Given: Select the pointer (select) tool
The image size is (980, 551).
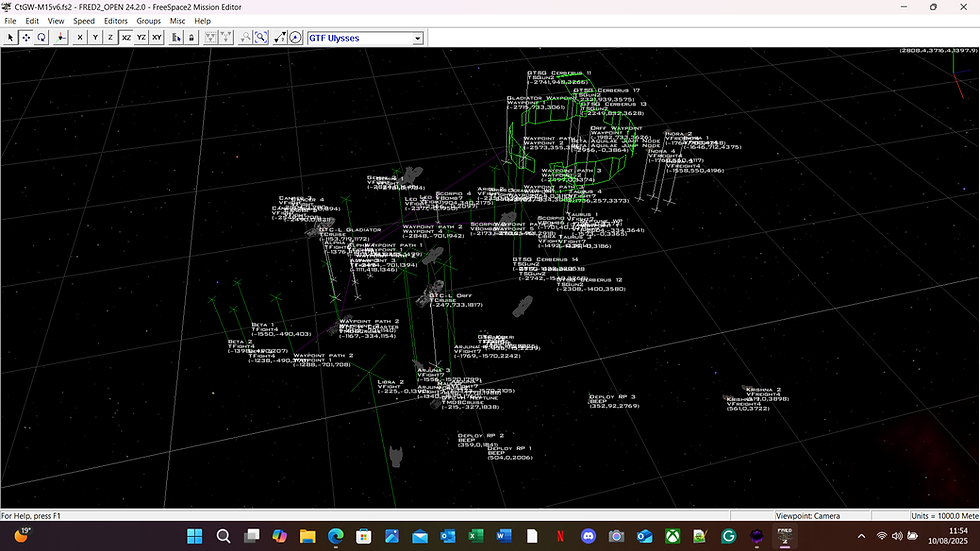Looking at the screenshot, I should pyautogui.click(x=11, y=37).
